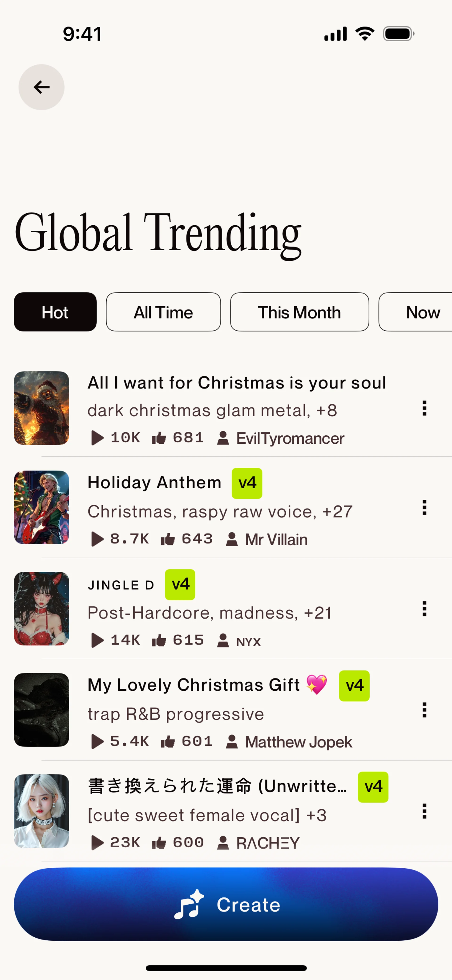Open three-dot menu for Unwritten song
Image resolution: width=452 pixels, height=980 pixels.
point(424,811)
